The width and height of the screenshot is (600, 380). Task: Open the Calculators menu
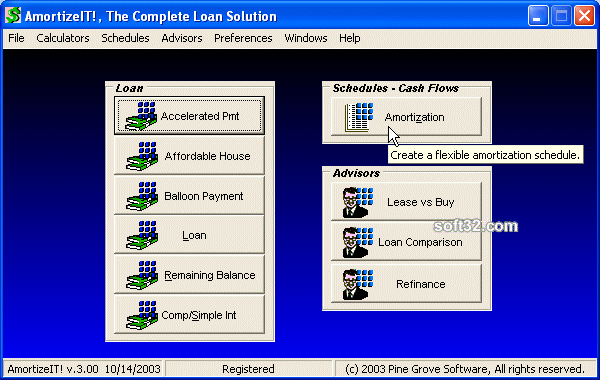click(x=63, y=38)
